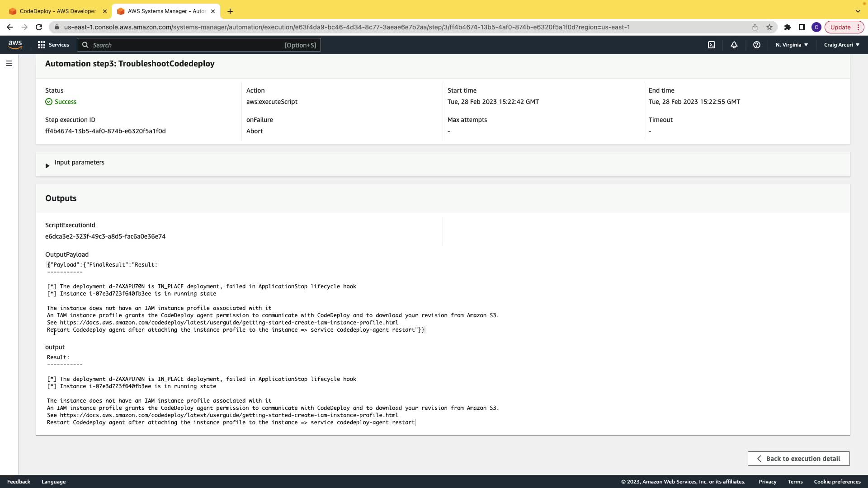
Task: Open Cookie preferences in footer
Action: (x=837, y=482)
